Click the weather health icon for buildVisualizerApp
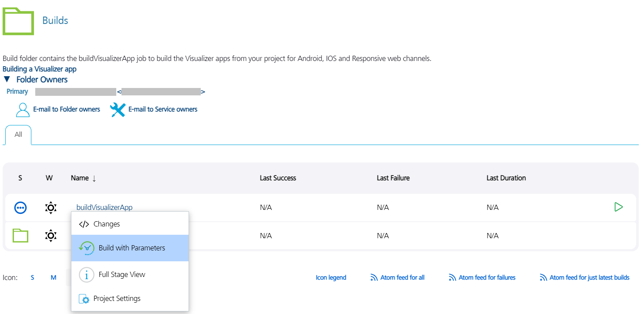 tap(51, 208)
